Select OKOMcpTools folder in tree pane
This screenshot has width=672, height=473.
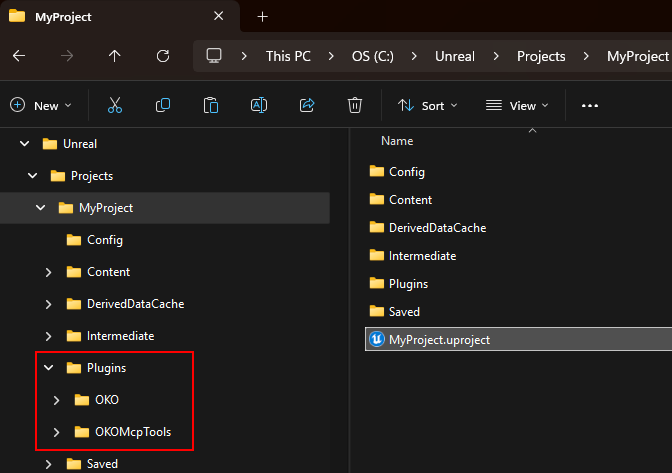[123, 432]
